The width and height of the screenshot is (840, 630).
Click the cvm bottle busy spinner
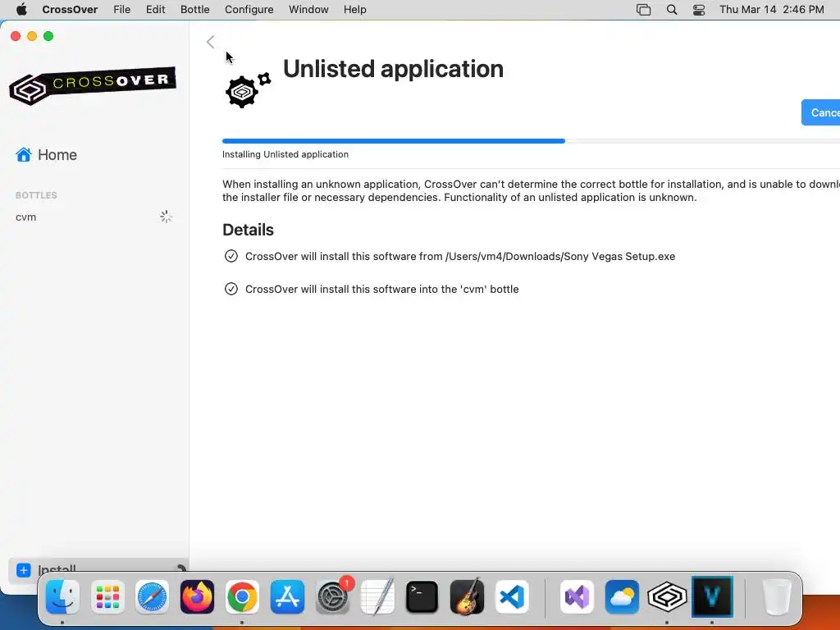(166, 217)
